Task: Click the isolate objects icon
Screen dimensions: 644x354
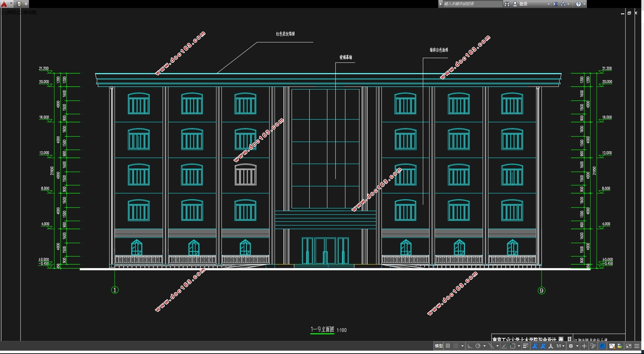Action: [x=593, y=346]
